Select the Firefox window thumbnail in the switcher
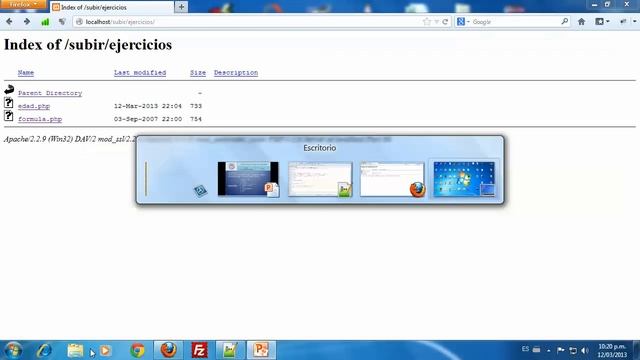The width and height of the screenshot is (640, 360). [392, 179]
